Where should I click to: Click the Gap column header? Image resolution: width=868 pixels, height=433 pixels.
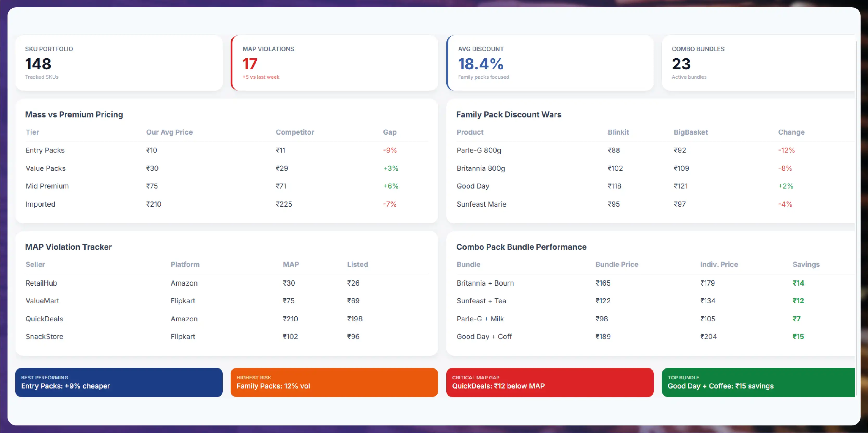click(x=390, y=132)
